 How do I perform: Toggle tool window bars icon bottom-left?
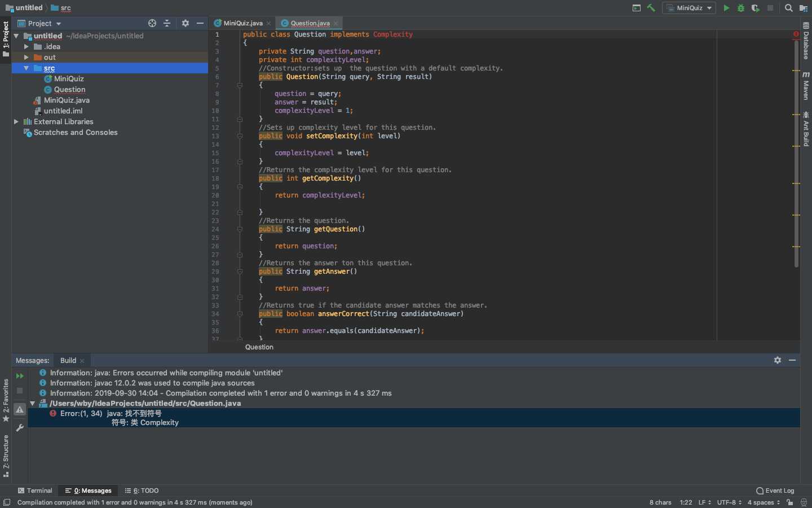point(7,502)
